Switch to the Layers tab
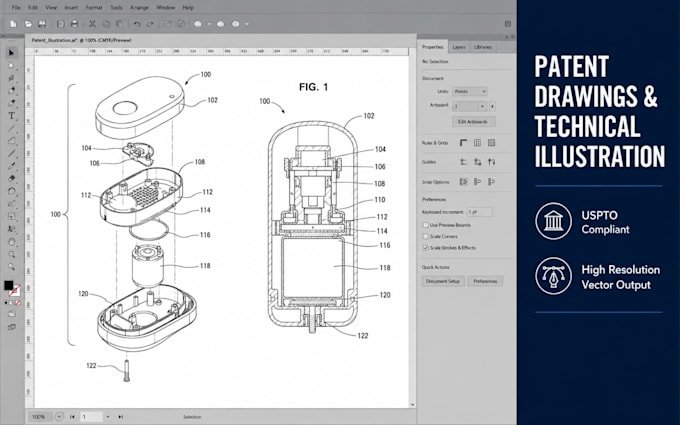Image resolution: width=680 pixels, height=425 pixels. (459, 47)
